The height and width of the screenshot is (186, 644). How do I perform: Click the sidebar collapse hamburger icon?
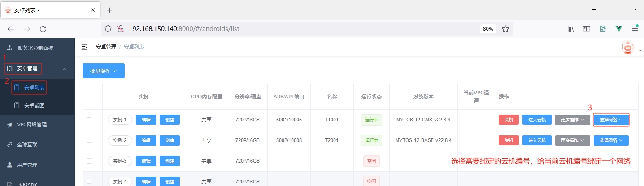(x=84, y=47)
